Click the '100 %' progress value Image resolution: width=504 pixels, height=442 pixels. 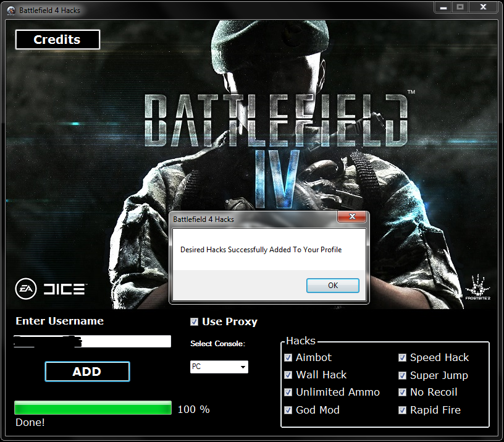pyautogui.click(x=193, y=409)
